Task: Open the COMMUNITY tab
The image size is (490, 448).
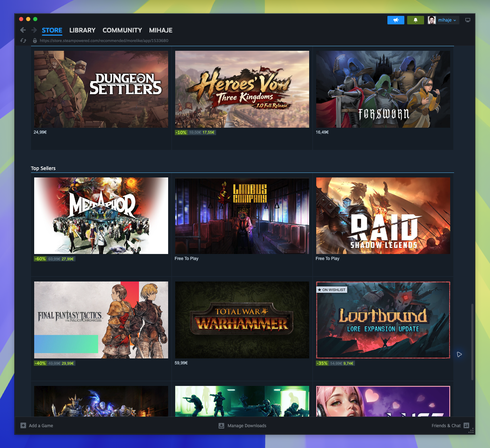Action: (x=122, y=30)
